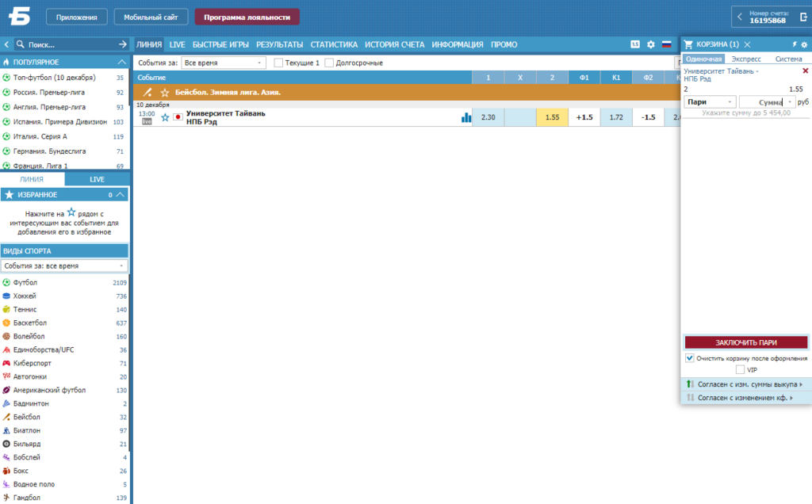Switch to the Экспресс cart tab
812x504 pixels.
click(745, 59)
